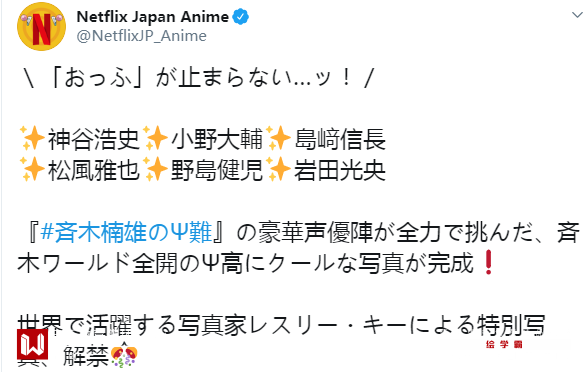588x372 pixels.
Task: Click the red 绘学霸 watermark text
Action: (x=504, y=344)
